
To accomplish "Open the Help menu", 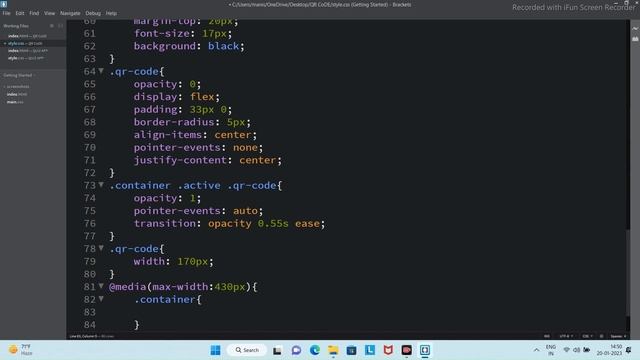I will tap(111, 13).
